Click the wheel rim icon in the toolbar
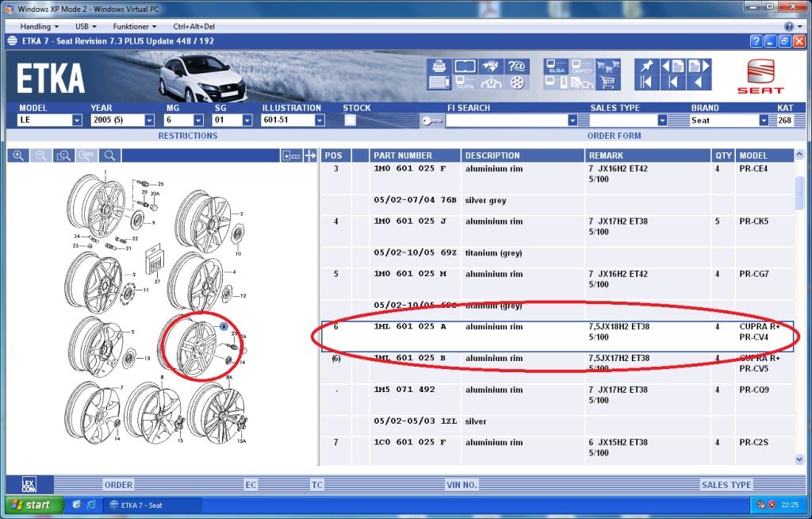The image size is (812, 519). coord(516,83)
